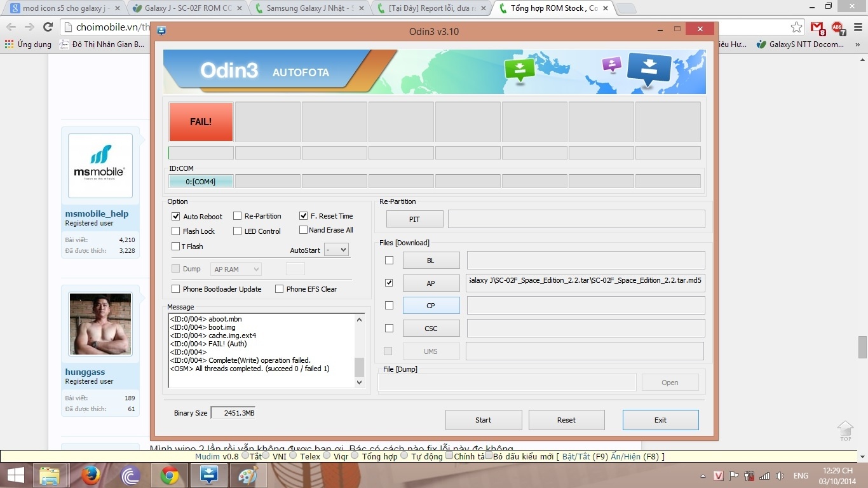Screen dimensions: 868x488
Task: Open Chrome menu hamburger icon
Action: tap(857, 27)
